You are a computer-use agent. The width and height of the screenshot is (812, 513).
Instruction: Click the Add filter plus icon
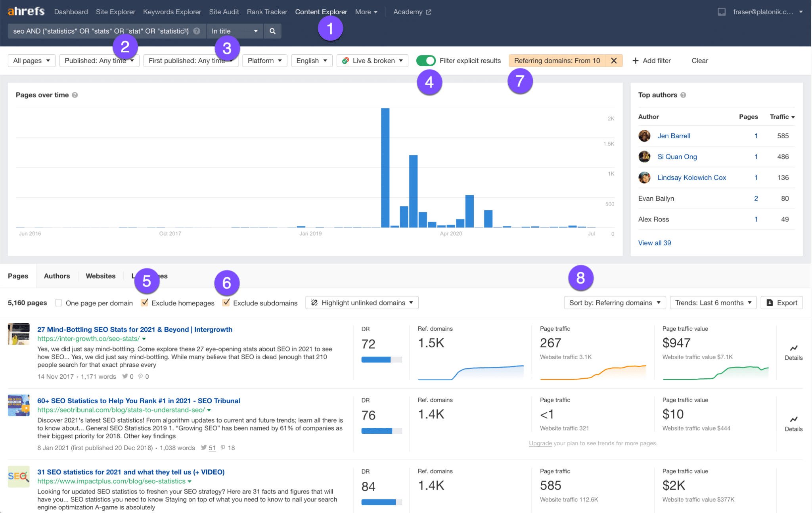pos(636,61)
